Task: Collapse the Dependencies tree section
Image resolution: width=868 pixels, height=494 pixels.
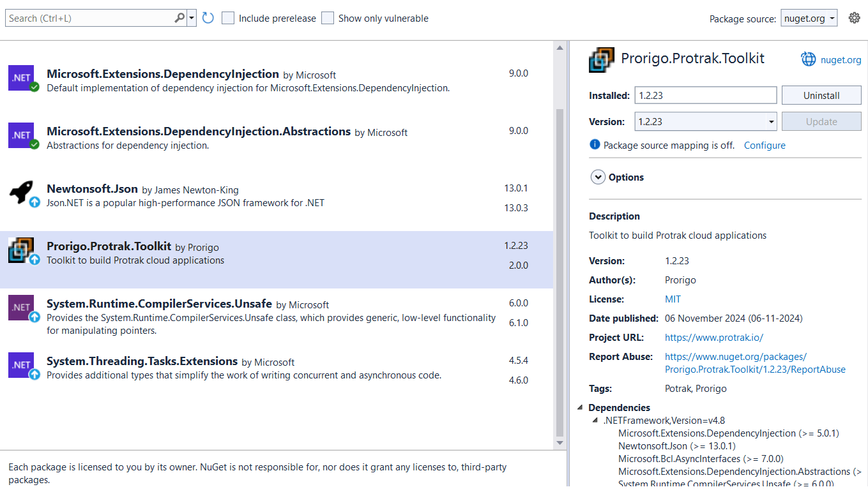Action: (x=580, y=407)
